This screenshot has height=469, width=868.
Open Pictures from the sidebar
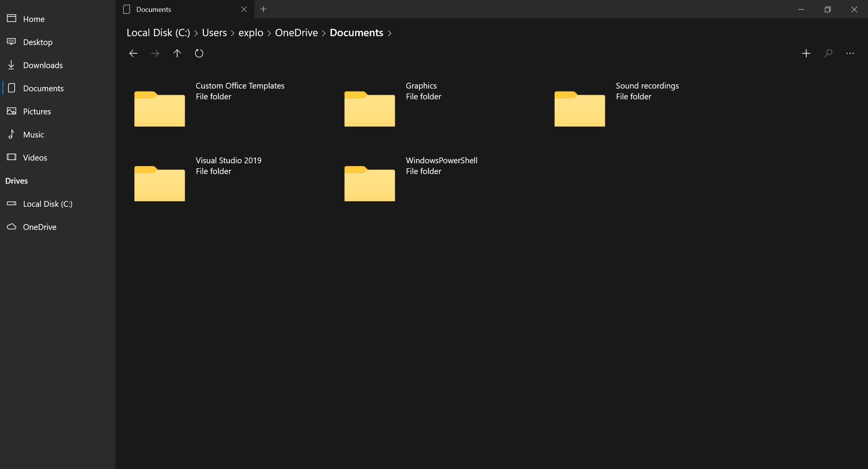pyautogui.click(x=37, y=111)
